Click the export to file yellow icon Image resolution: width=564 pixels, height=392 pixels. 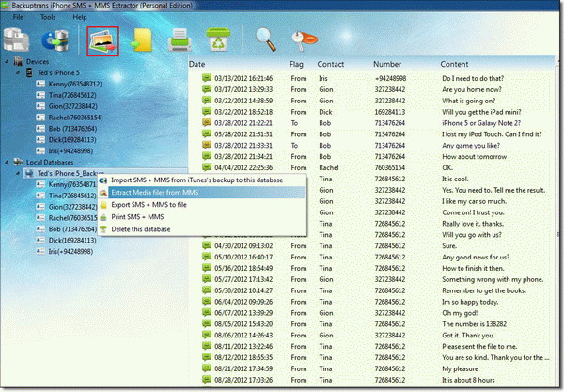pyautogui.click(x=142, y=40)
